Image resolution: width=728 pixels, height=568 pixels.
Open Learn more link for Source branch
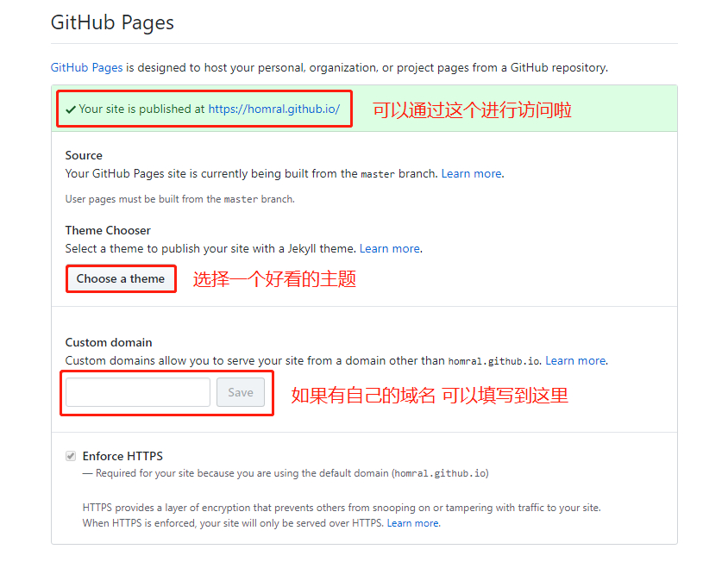(x=471, y=173)
